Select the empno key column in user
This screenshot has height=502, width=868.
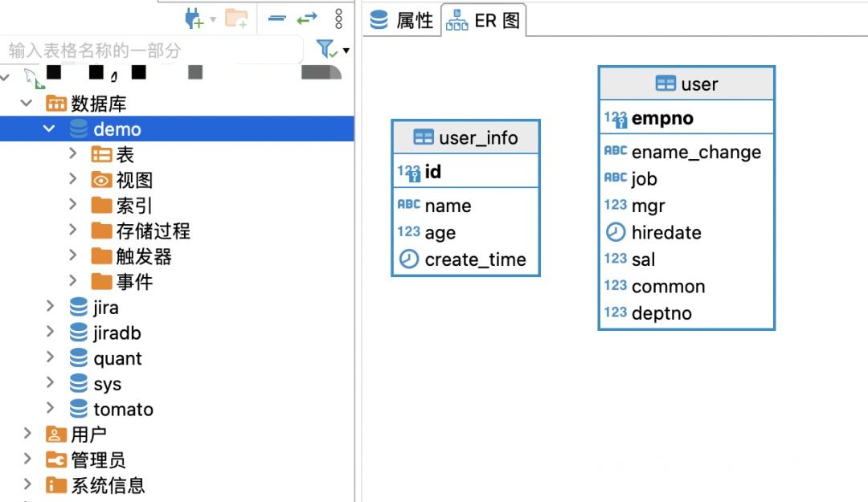click(686, 118)
